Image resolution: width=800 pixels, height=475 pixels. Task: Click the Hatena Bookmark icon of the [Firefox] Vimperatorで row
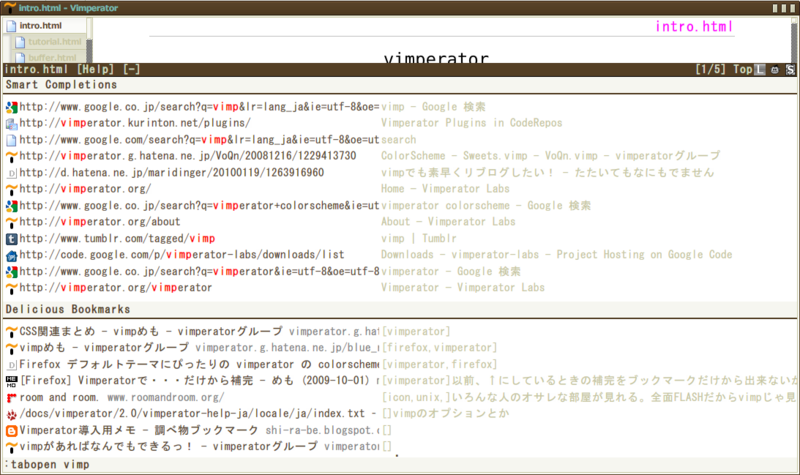[x=11, y=381]
